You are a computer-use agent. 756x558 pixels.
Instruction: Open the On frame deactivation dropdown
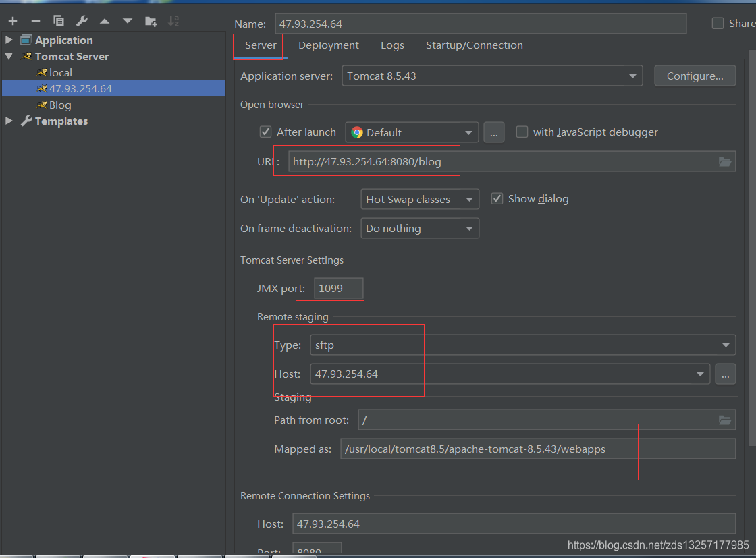click(420, 229)
